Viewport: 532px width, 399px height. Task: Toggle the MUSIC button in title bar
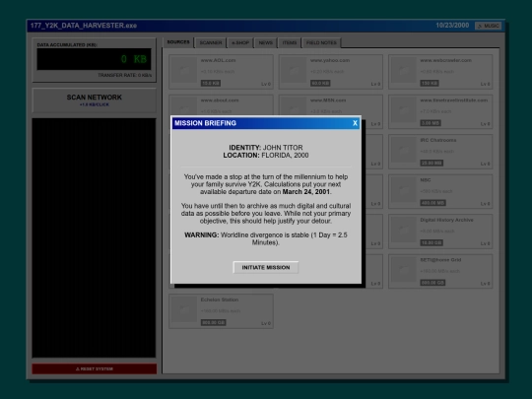click(489, 26)
